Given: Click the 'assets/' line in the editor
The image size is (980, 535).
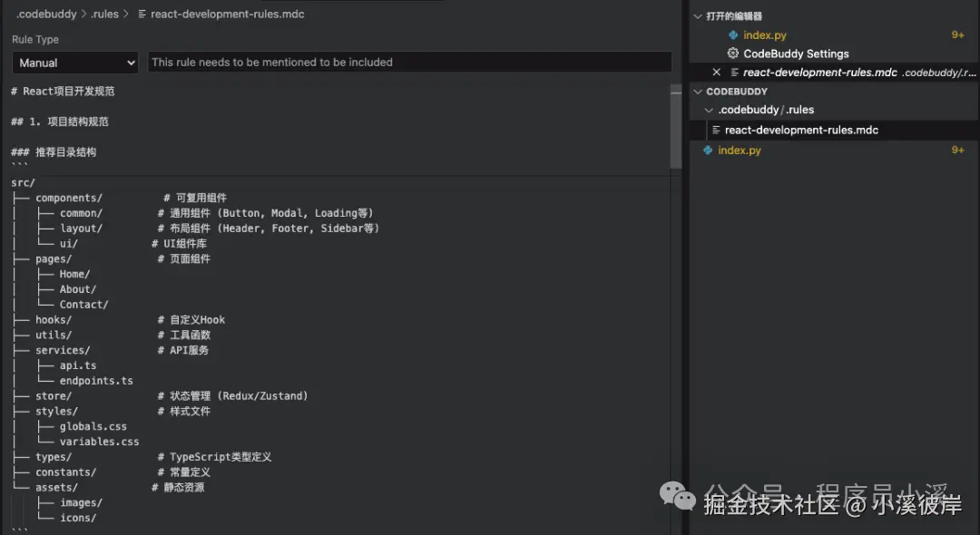Looking at the screenshot, I should 56,488.
